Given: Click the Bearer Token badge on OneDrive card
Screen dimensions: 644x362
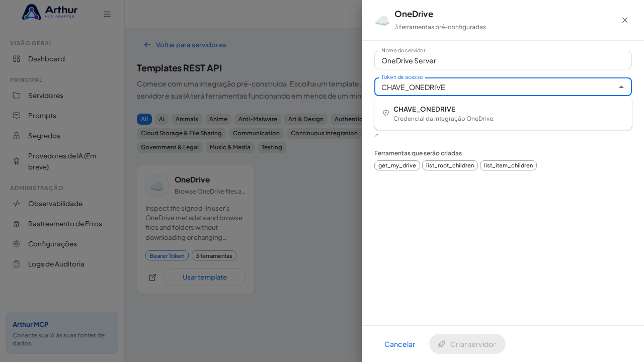Looking at the screenshot, I should [x=167, y=255].
